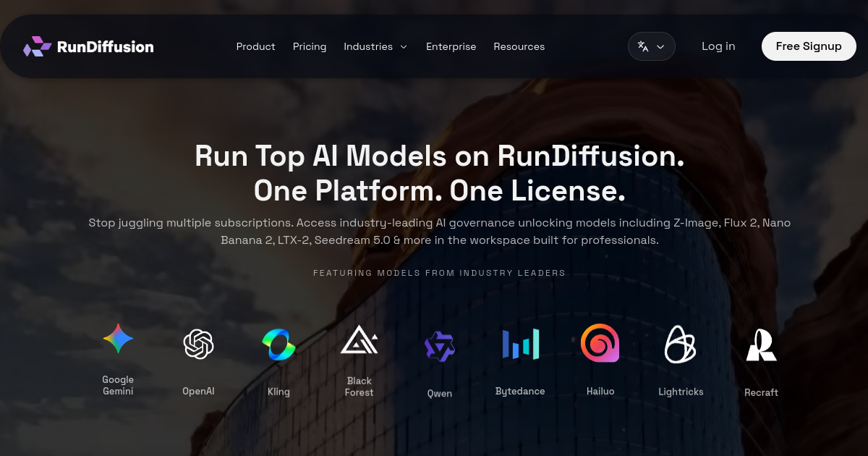Click the Lightricks logo icon
The height and width of the screenshot is (456, 868).
tap(680, 344)
